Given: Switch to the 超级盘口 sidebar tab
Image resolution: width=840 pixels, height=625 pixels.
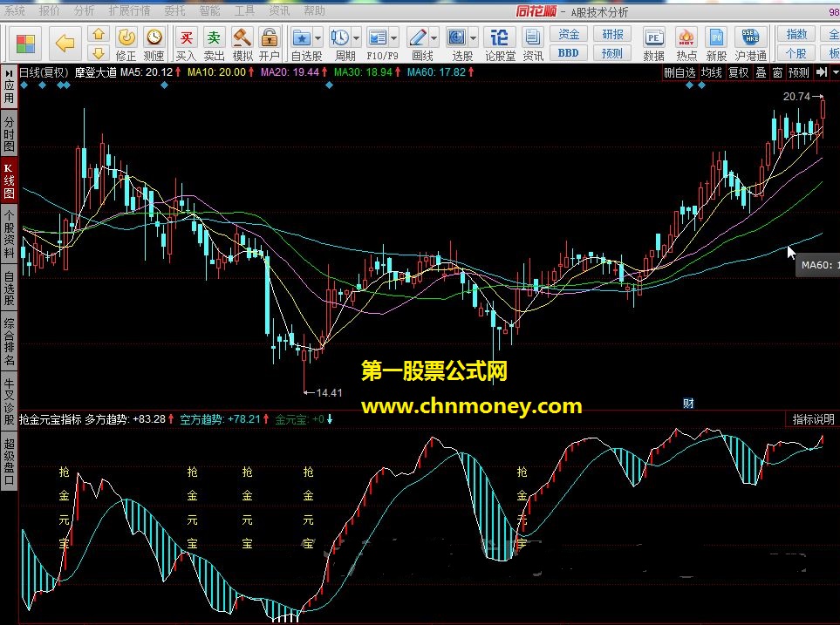Looking at the screenshot, I should 9,461.
